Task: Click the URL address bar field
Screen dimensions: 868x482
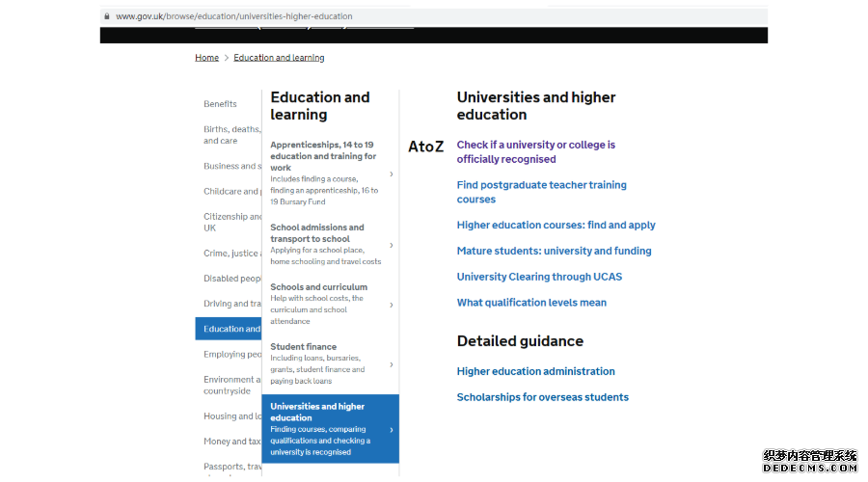Action: click(433, 16)
